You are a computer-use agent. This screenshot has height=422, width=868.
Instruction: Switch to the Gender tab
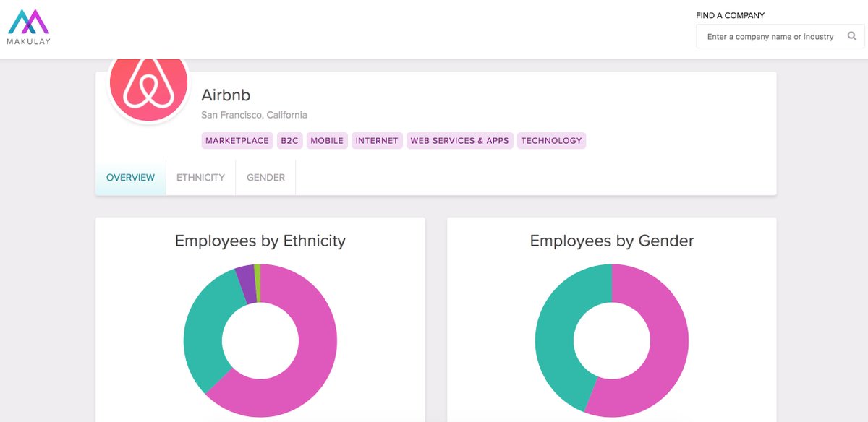[x=265, y=177]
